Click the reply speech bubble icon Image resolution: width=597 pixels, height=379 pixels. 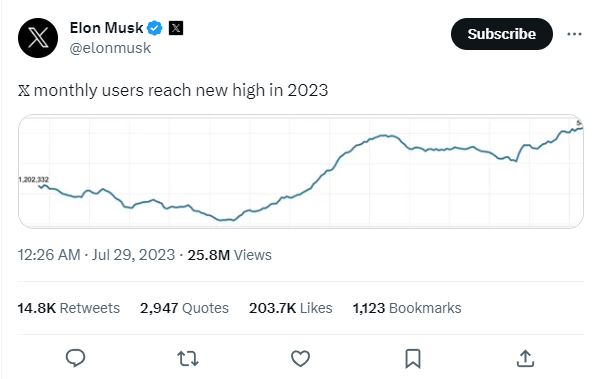75,358
